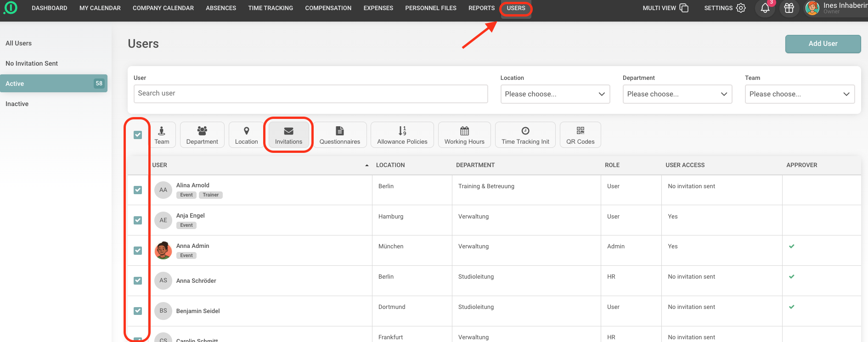Click the Search user field
The height and width of the screenshot is (342, 868).
click(310, 94)
